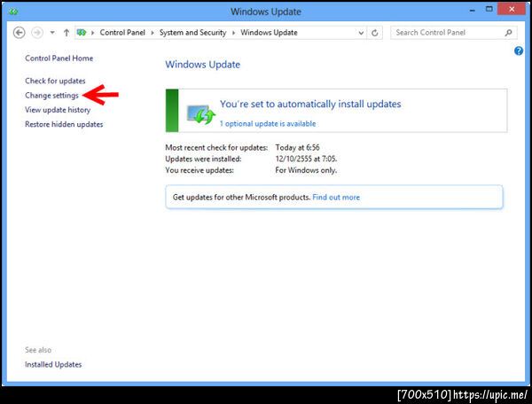This screenshot has height=404, width=532.
Task: Click the window title bar system icon
Action: 13,12
